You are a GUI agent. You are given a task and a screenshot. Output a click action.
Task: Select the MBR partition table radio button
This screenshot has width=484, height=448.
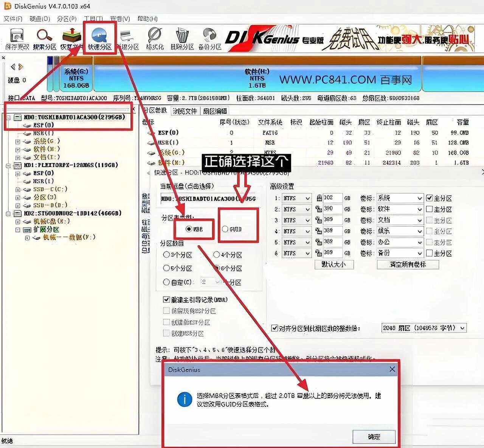[188, 229]
